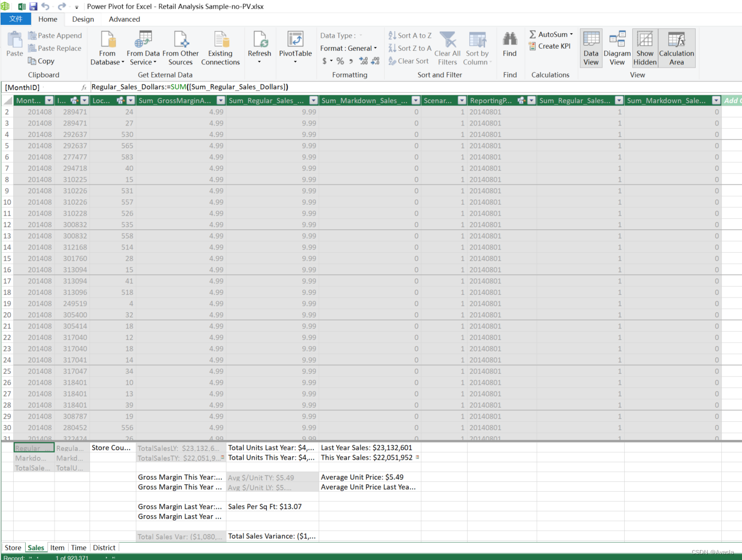742x560 pixels.
Task: Switch to Diagram View
Action: point(617,48)
